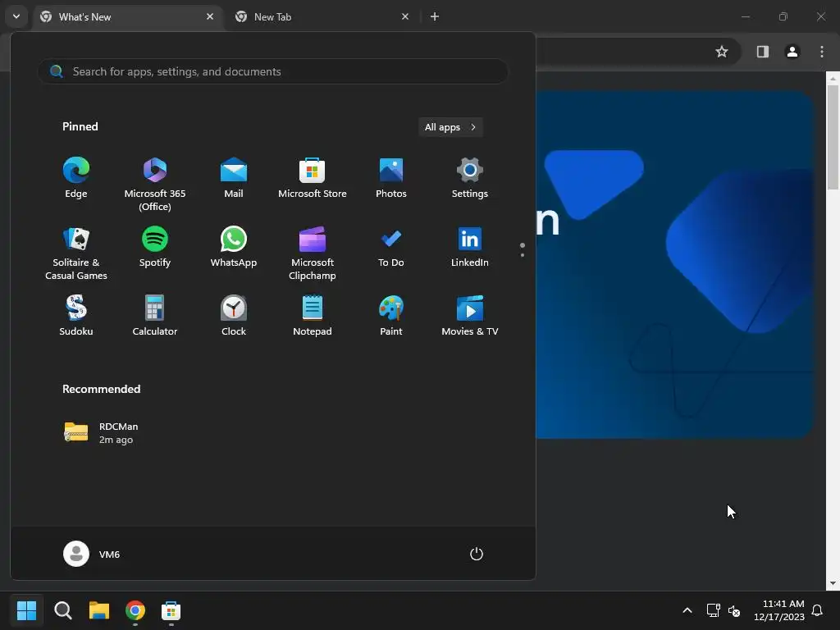Open Microsoft Store from taskbar
The width and height of the screenshot is (840, 630).
[x=171, y=610]
